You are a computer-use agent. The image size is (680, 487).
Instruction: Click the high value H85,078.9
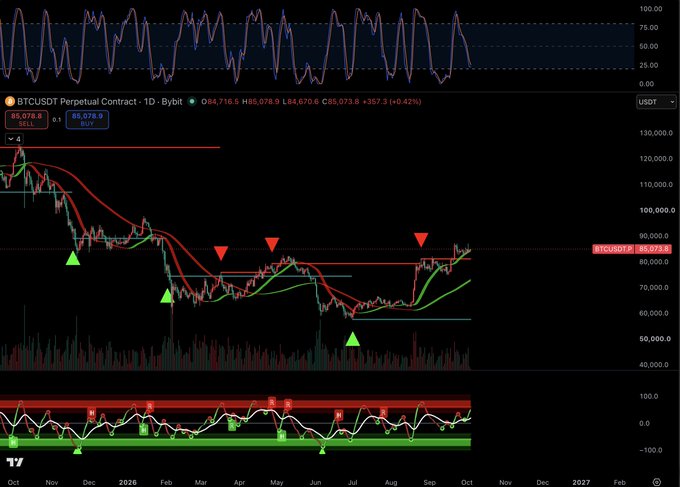pyautogui.click(x=261, y=101)
